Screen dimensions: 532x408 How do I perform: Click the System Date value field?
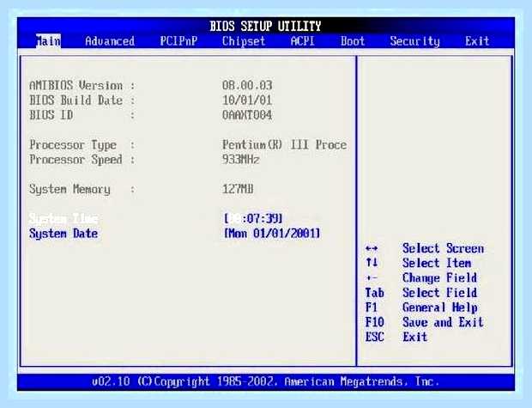click(272, 234)
